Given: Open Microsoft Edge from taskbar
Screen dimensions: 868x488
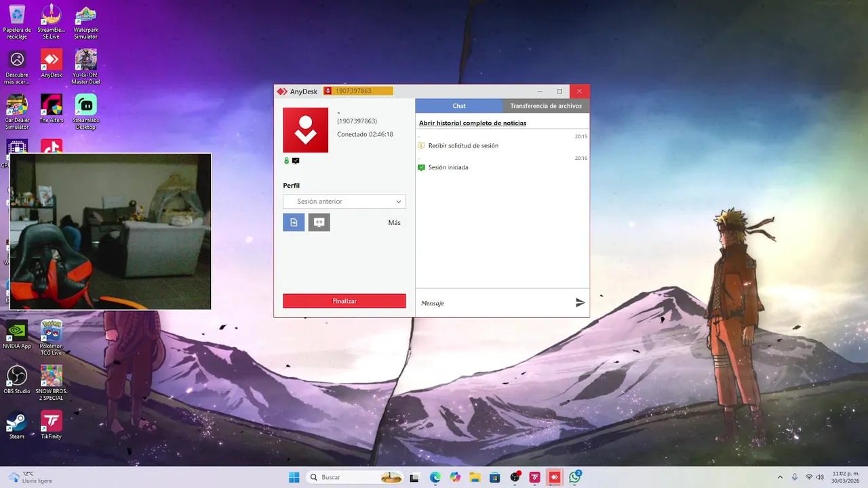Looking at the screenshot, I should (x=435, y=477).
